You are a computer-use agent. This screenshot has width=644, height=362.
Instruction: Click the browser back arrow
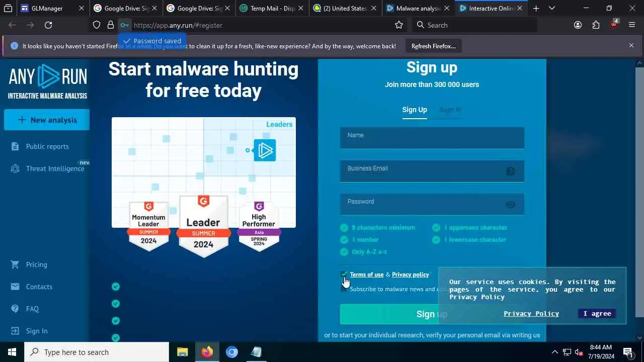click(x=12, y=25)
